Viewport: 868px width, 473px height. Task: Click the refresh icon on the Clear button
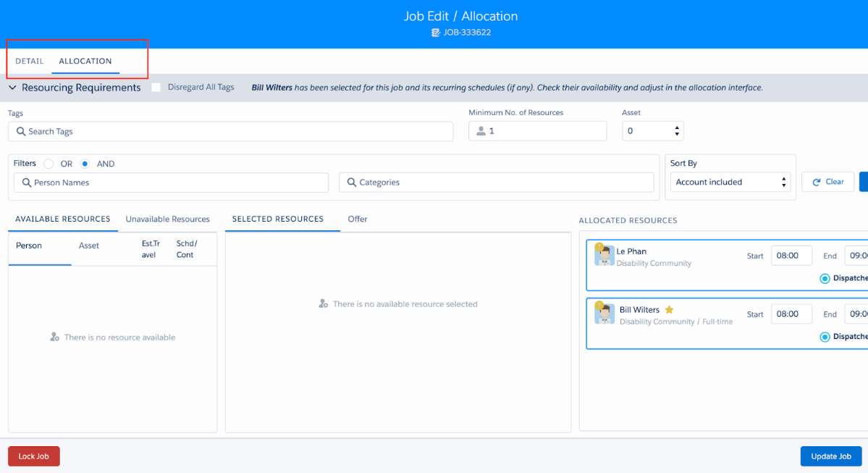pyautogui.click(x=817, y=182)
